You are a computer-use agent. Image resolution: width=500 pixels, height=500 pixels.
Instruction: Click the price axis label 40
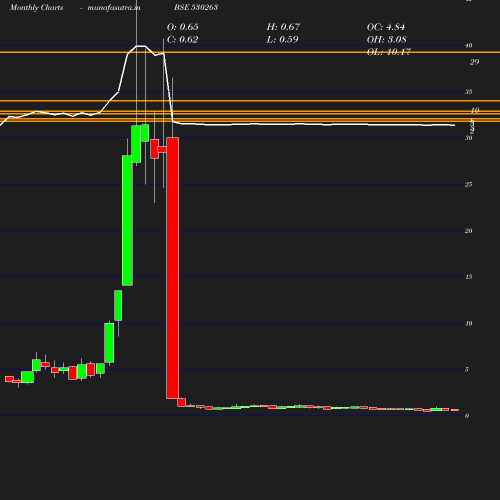click(x=469, y=46)
